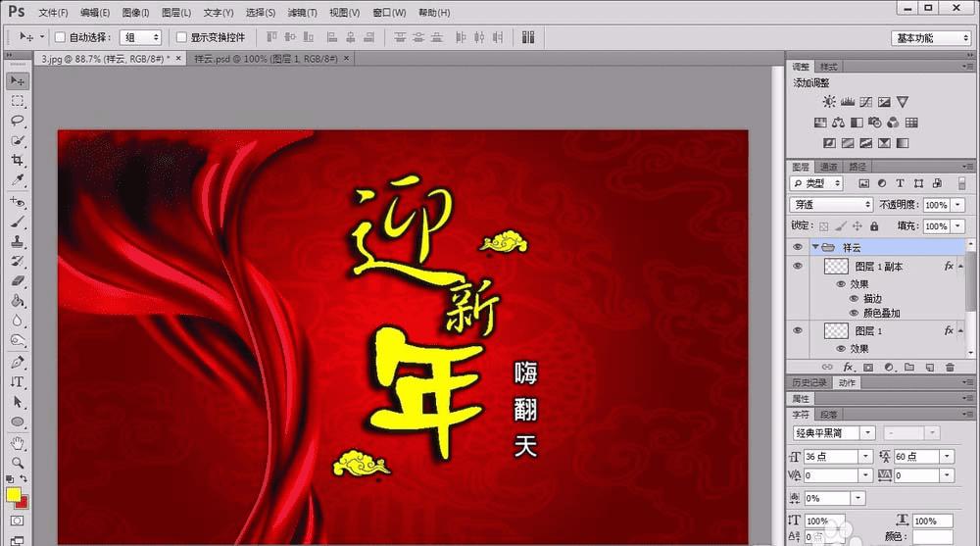Screen dimensions: 980x546
Task: Open the 基本功能 workspace dropdown
Action: [x=931, y=38]
